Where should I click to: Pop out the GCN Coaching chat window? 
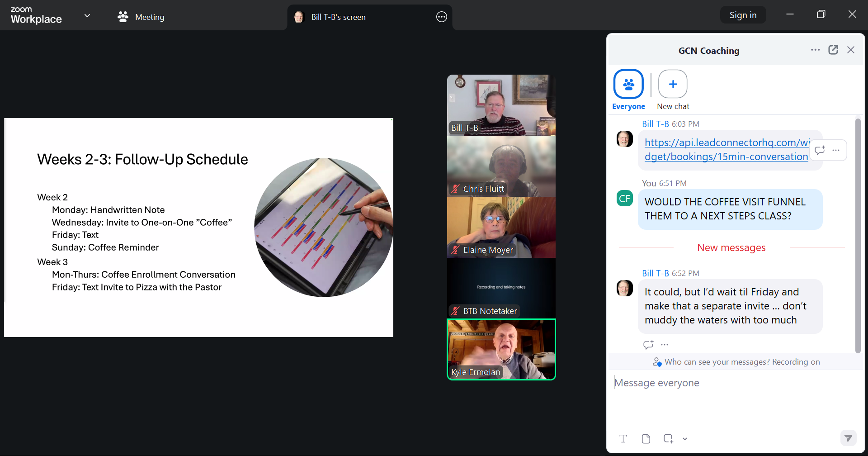(x=833, y=50)
